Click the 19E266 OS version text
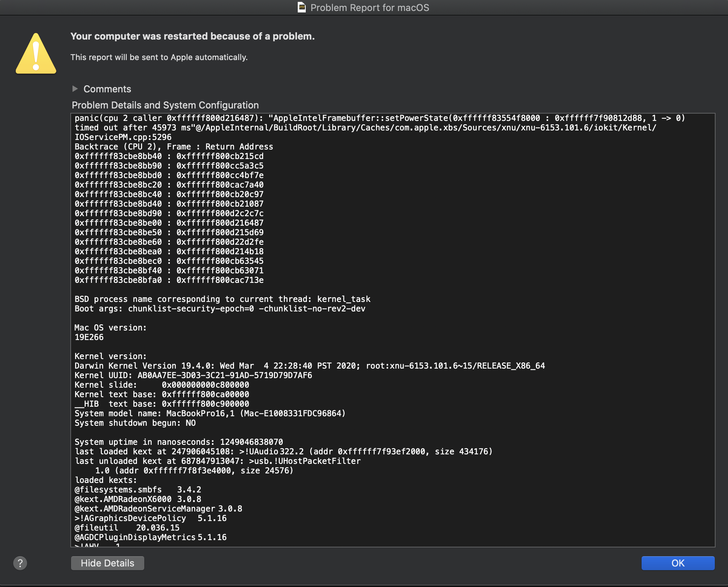The image size is (728, 587). coord(89,337)
